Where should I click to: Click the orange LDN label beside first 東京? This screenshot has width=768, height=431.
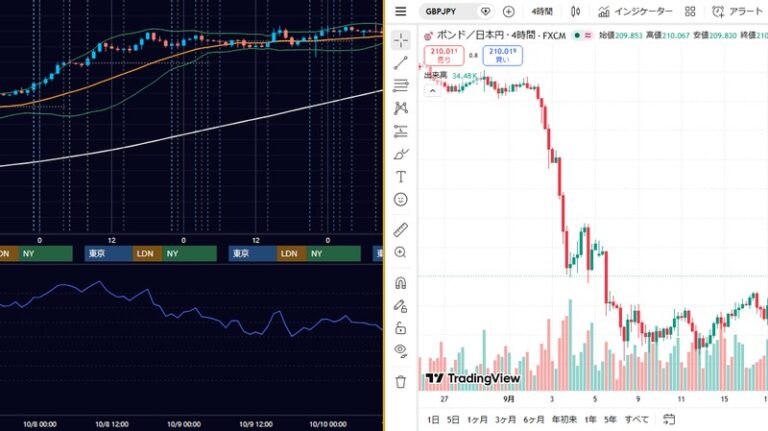[145, 254]
